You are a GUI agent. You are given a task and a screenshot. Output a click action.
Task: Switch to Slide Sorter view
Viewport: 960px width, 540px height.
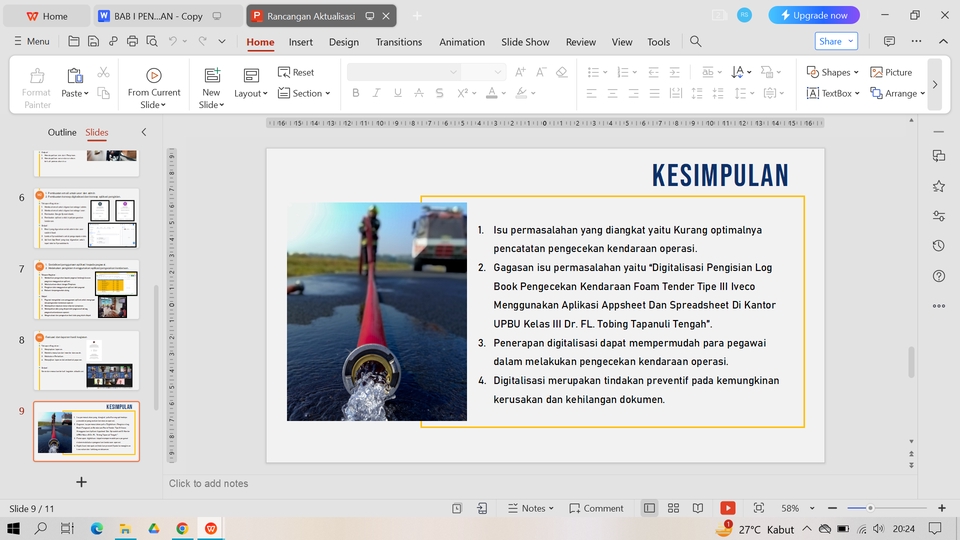coord(673,508)
